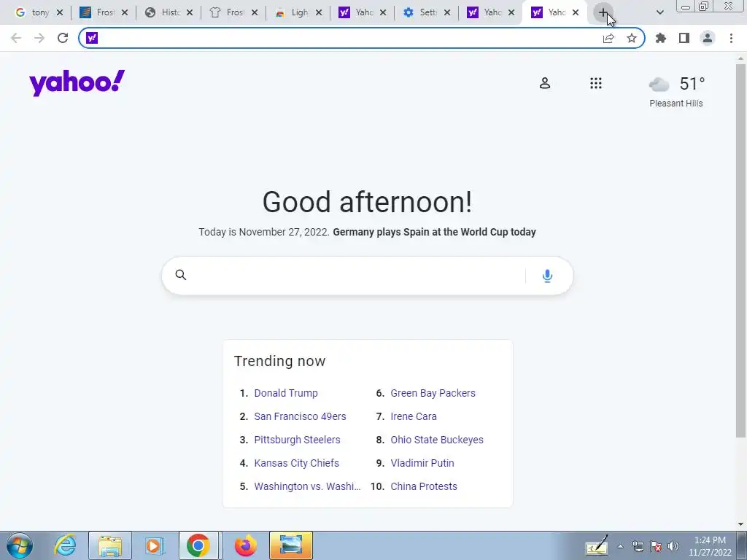Screen dimensions: 747x560
Task: Open the Ohio State Buckeyes trend
Action: click(x=437, y=440)
